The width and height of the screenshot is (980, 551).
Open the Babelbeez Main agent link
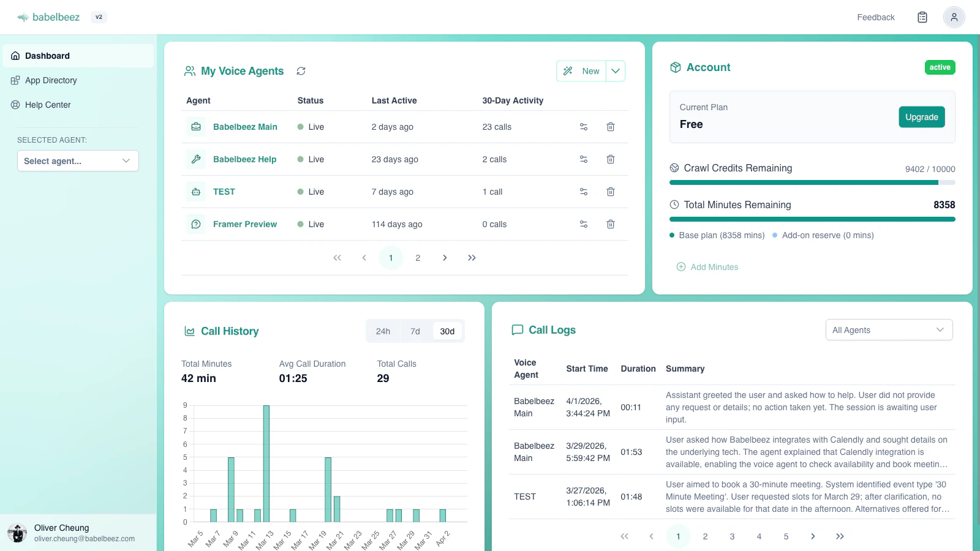click(245, 127)
